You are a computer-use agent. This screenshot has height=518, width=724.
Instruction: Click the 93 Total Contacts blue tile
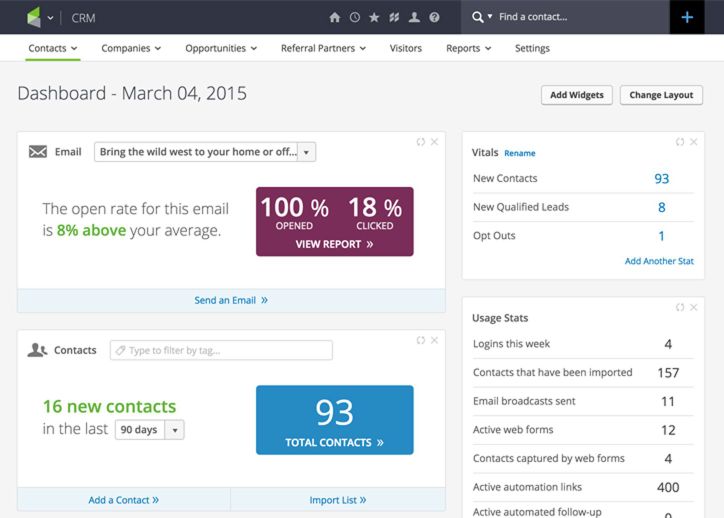(335, 420)
